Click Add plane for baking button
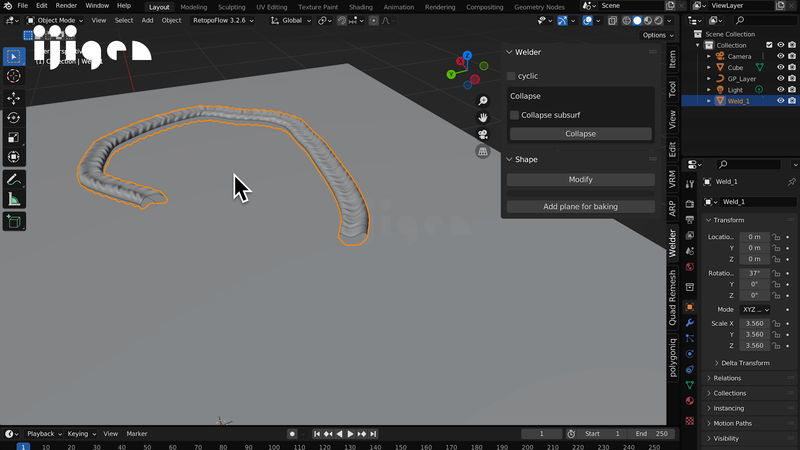 click(x=581, y=207)
